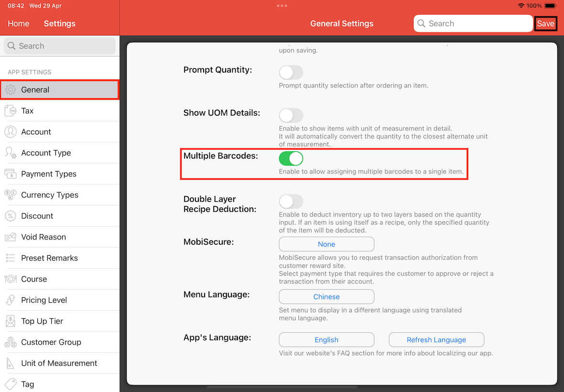This screenshot has height=392, width=564.
Task: Focus the General Settings search field
Action: point(473,23)
